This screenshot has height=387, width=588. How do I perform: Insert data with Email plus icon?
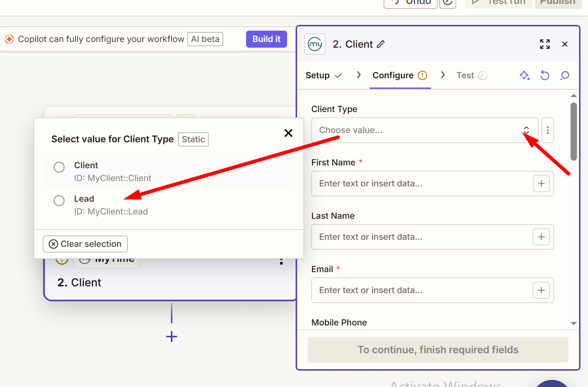point(541,290)
